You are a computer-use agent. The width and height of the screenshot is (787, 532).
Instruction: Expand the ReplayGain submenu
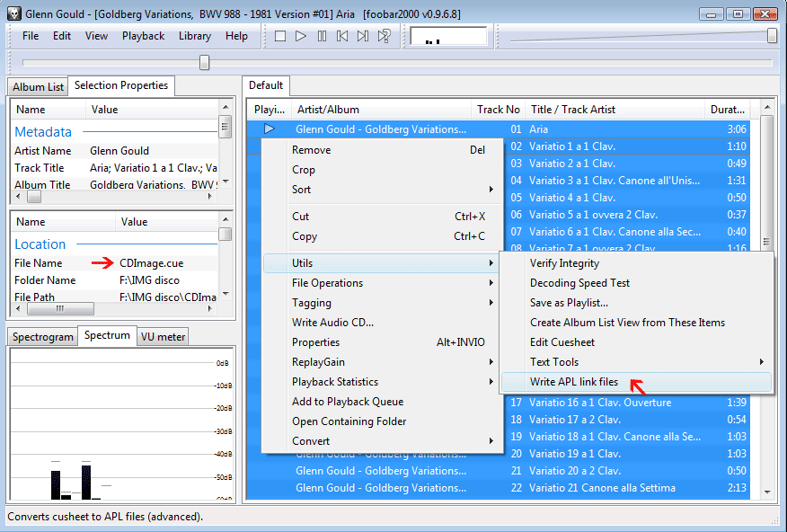click(383, 362)
